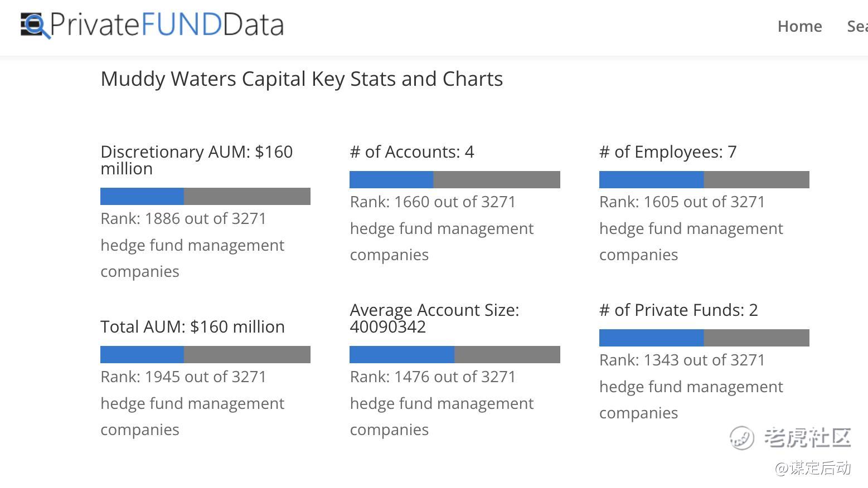
Task: Click the # of Accounts: 4 label
Action: (412, 152)
